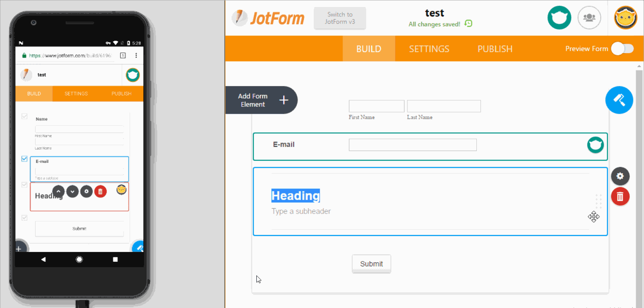Tap the red trash icon on phone
This screenshot has width=644, height=308.
tap(100, 191)
